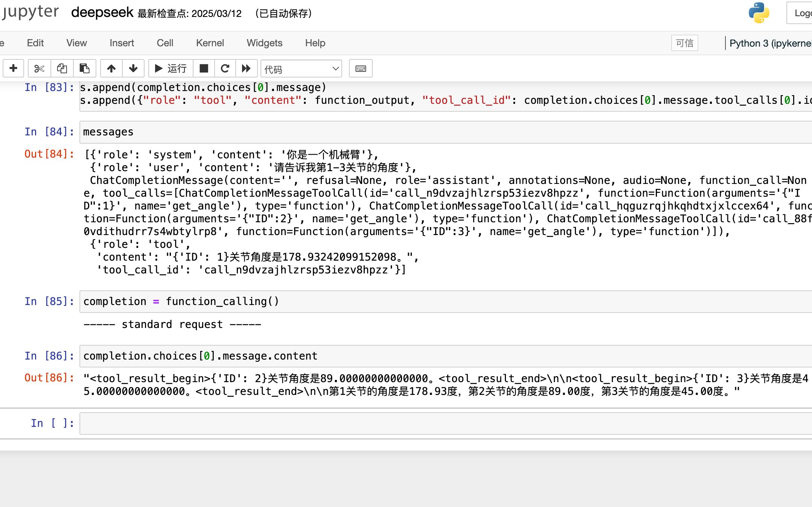Cut selected cells with scissors icon

(x=39, y=68)
